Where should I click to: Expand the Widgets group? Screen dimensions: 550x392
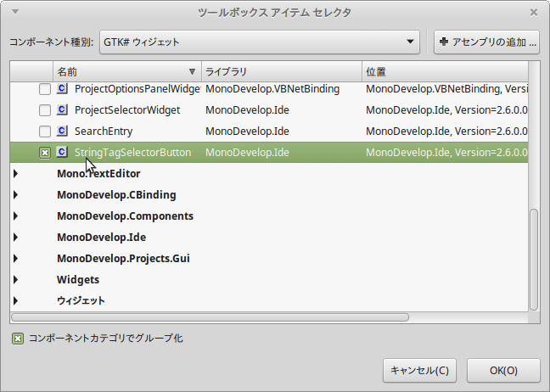click(16, 279)
